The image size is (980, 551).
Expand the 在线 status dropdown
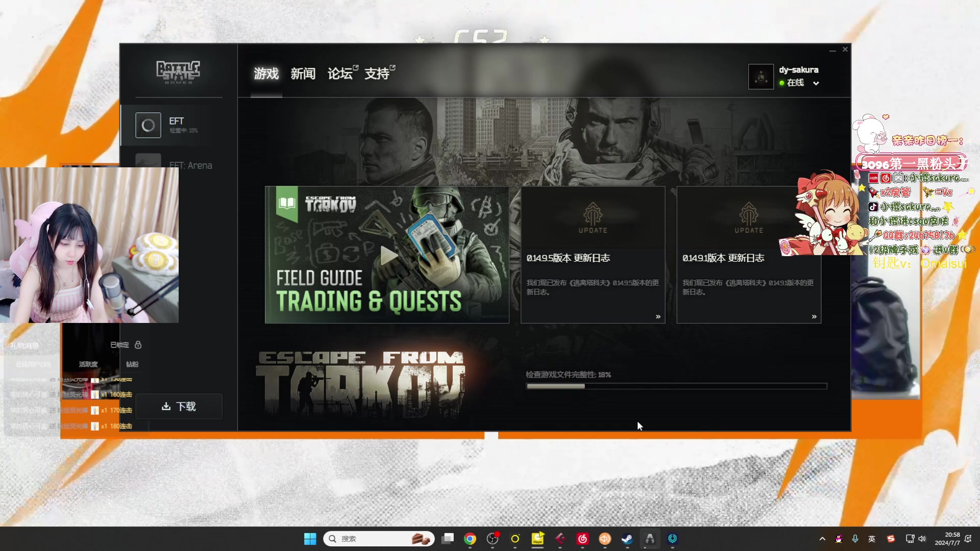coord(816,83)
